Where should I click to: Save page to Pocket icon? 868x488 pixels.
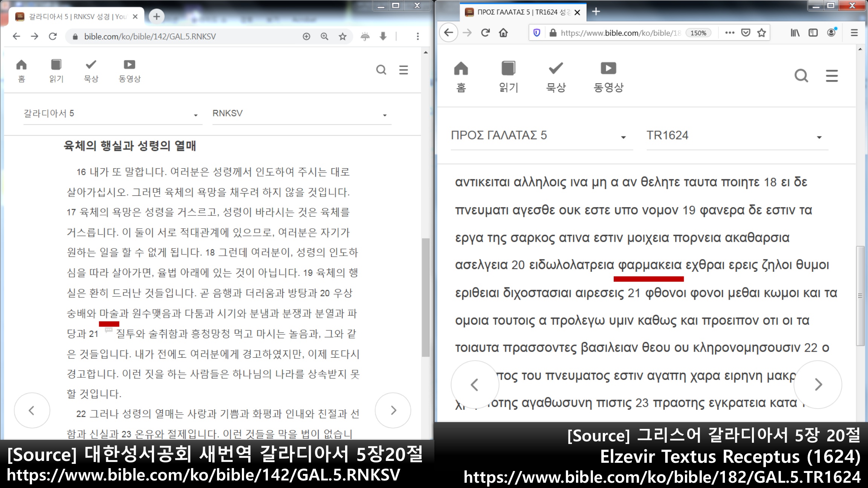[x=746, y=33]
